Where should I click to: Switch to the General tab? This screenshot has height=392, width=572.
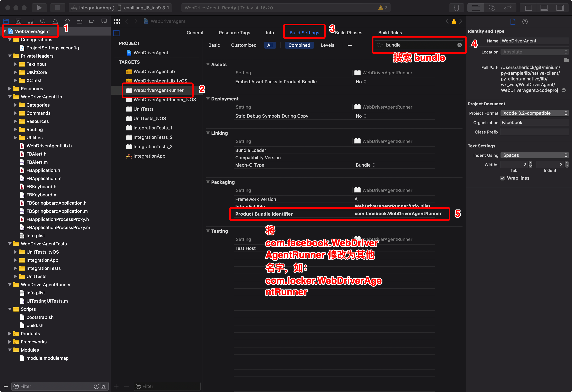point(195,33)
